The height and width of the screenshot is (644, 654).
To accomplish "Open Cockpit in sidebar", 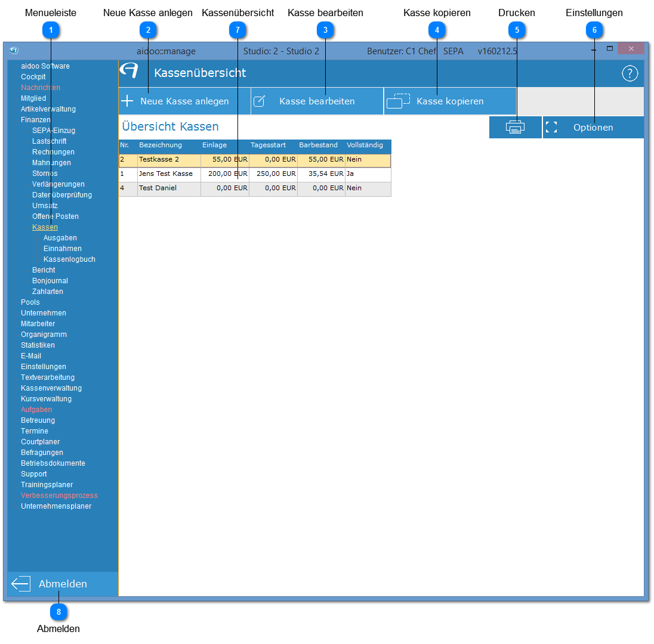I will point(33,77).
